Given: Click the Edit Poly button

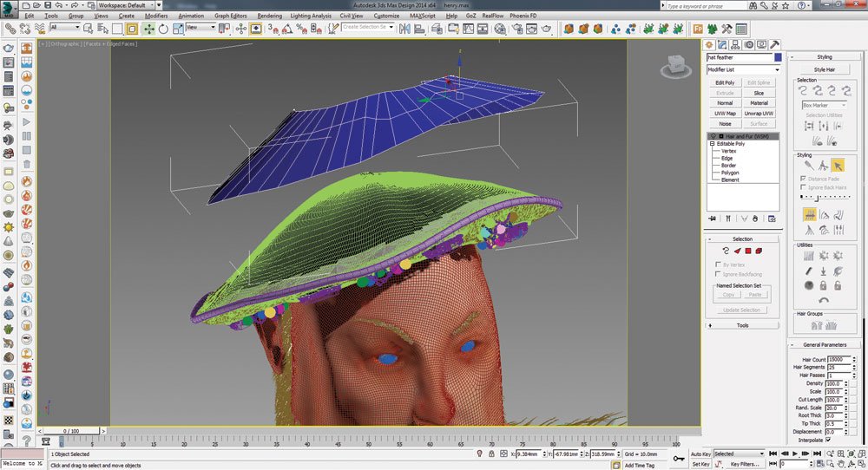Looking at the screenshot, I should (725, 82).
